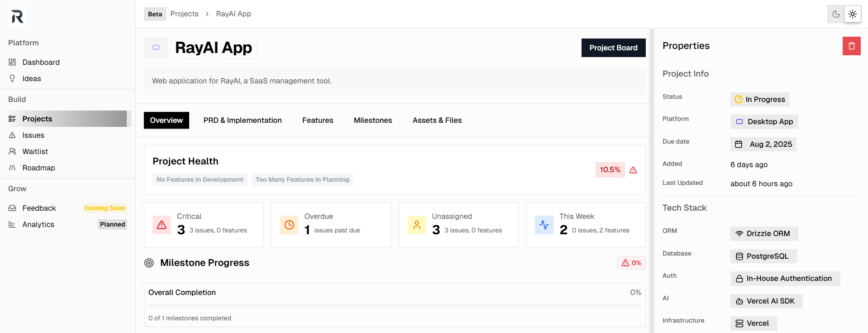
Task: Open the In Progress status dropdown
Action: pyautogui.click(x=759, y=99)
